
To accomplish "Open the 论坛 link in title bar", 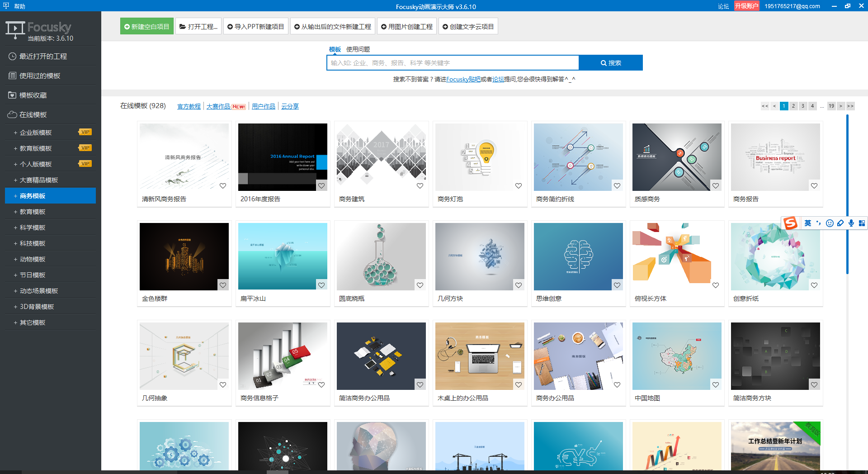I will pyautogui.click(x=723, y=6).
